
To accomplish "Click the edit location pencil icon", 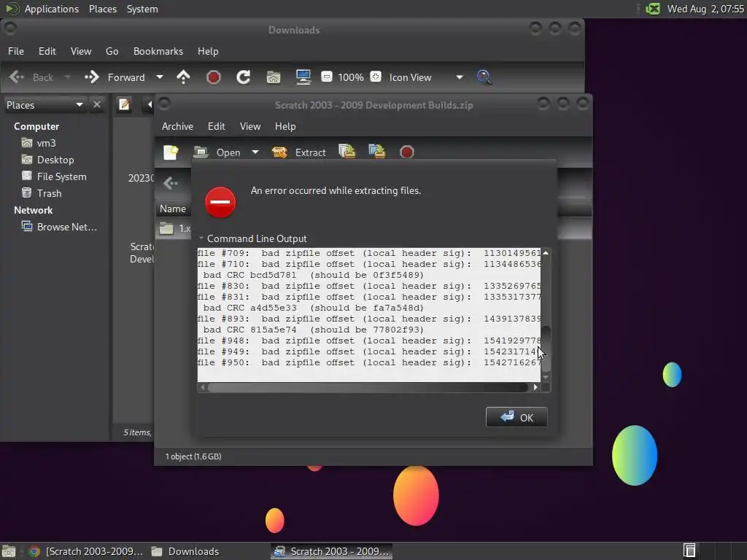I will (124, 104).
